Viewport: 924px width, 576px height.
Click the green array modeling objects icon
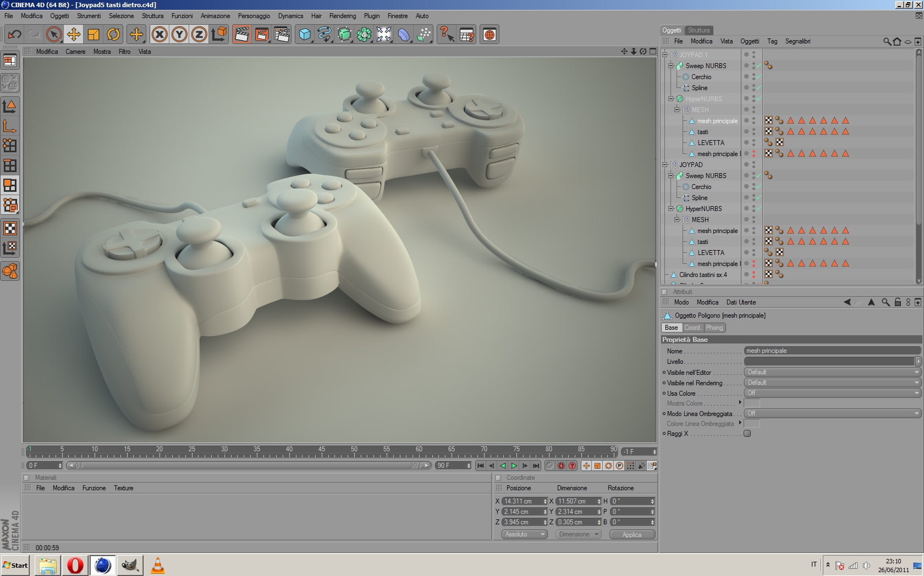(x=364, y=35)
